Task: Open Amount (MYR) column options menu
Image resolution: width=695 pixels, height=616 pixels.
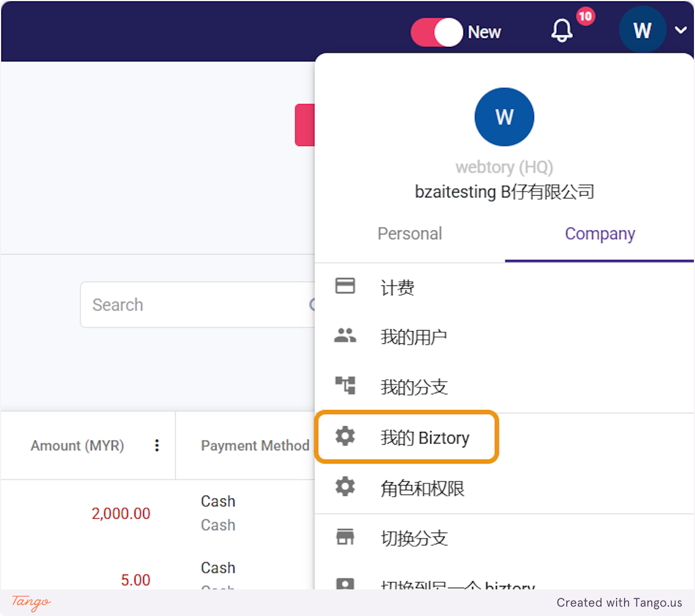Action: (156, 445)
